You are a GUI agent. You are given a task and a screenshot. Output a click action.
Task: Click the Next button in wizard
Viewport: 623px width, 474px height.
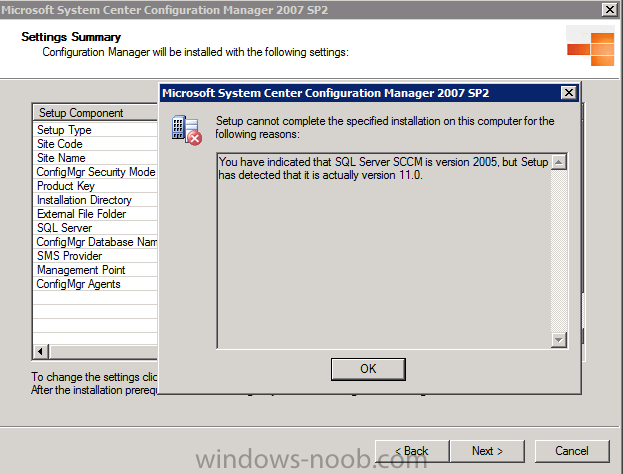tap(487, 451)
